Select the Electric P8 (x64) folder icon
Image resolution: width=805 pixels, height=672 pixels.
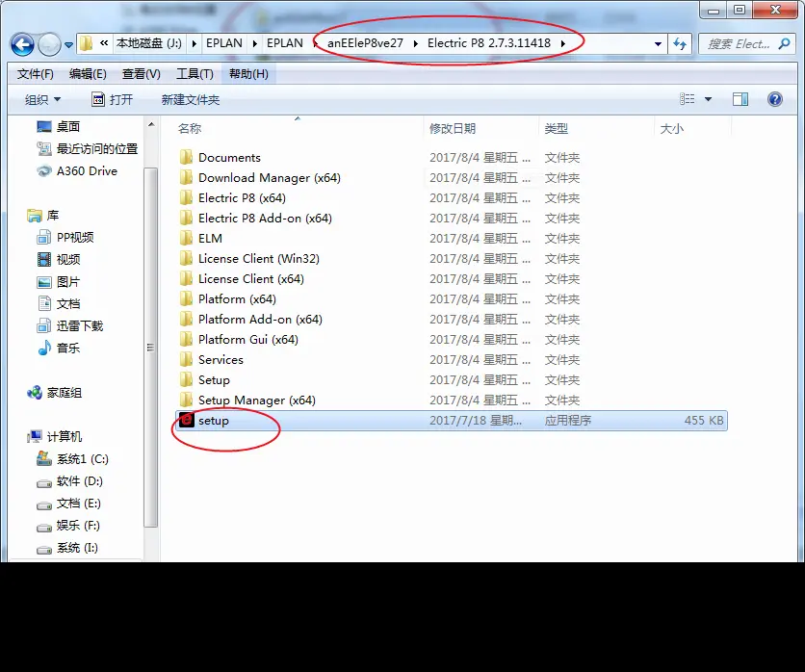(186, 197)
